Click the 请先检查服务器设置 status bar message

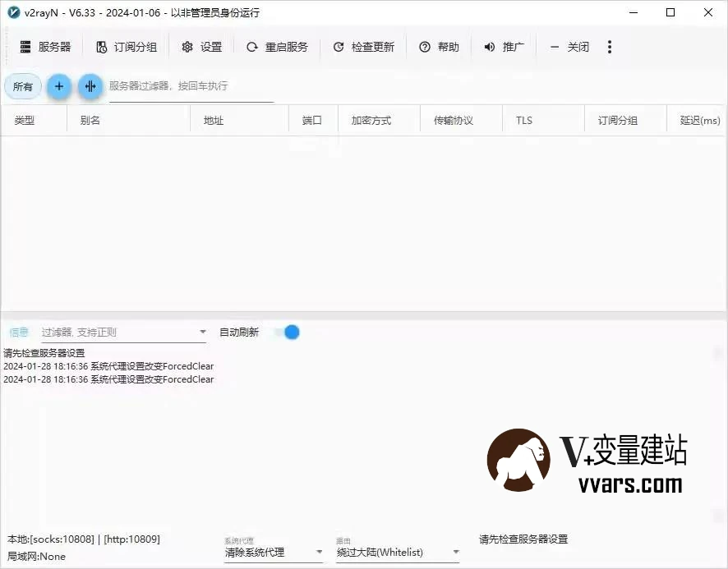[523, 539]
